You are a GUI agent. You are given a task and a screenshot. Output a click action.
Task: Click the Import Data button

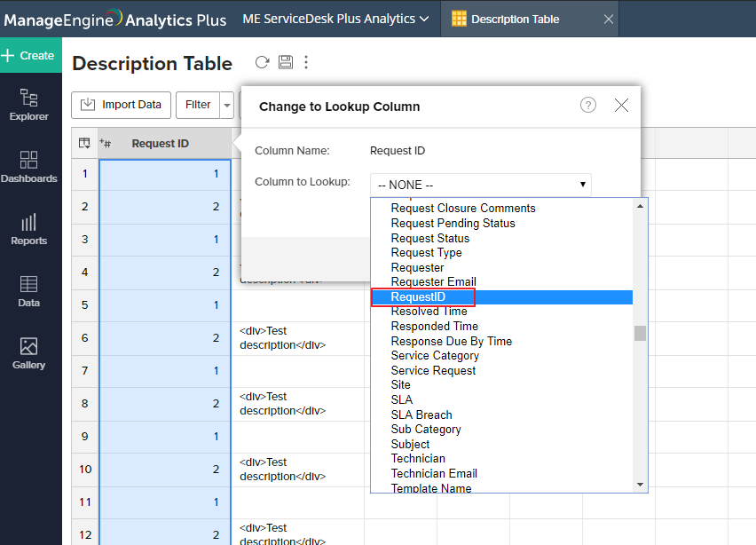click(122, 105)
